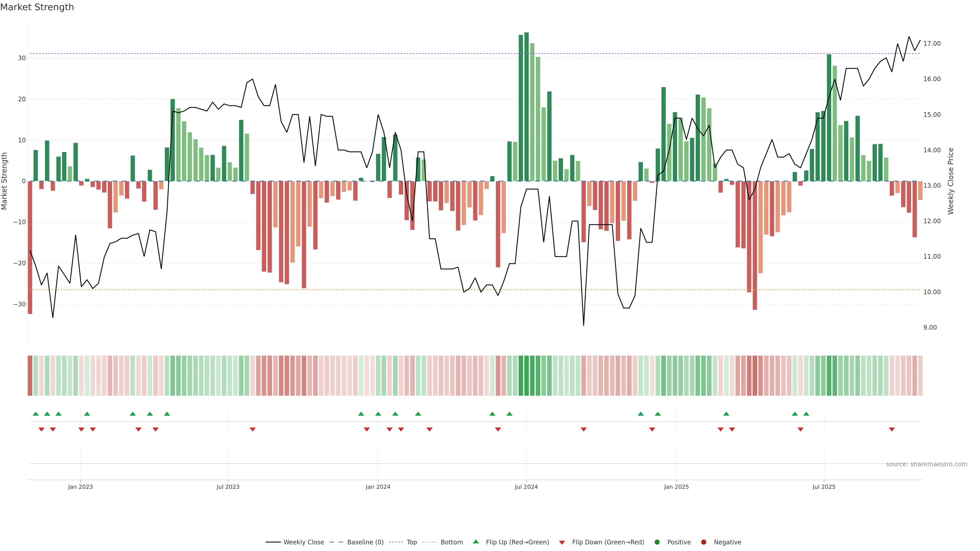980x551 pixels.
Task: Click the leftmost green flip-up triangle marker
Action: 36,414
